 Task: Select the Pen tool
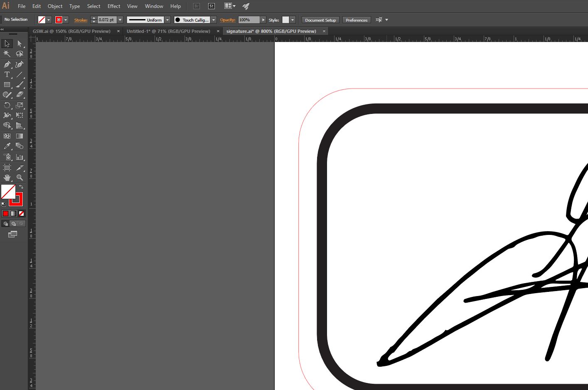(7, 64)
